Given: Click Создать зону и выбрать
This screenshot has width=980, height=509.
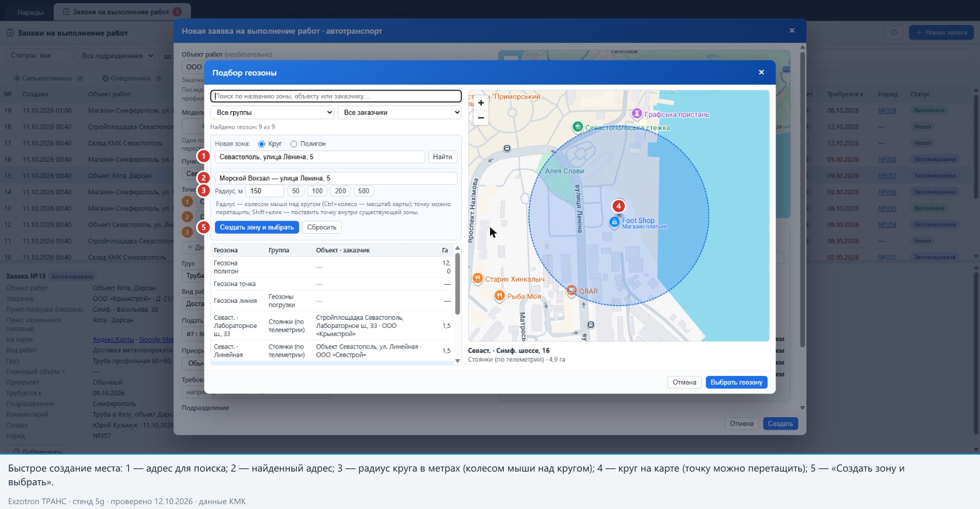Looking at the screenshot, I should click(257, 227).
